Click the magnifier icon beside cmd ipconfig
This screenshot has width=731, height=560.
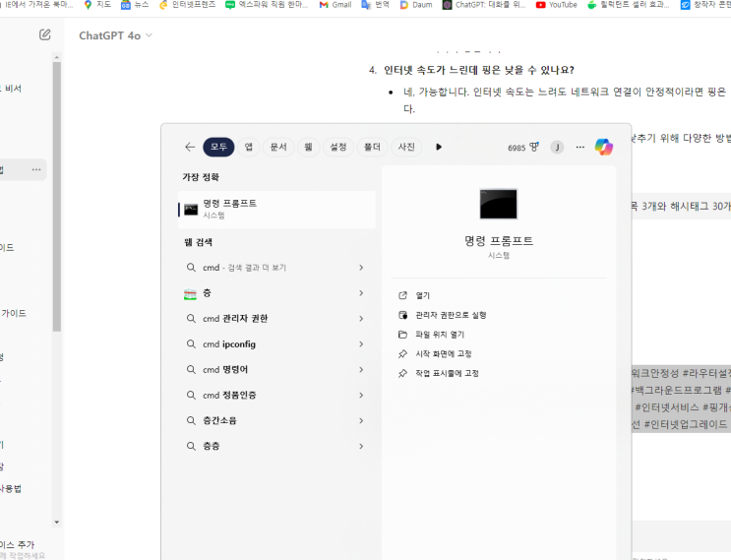pos(191,344)
